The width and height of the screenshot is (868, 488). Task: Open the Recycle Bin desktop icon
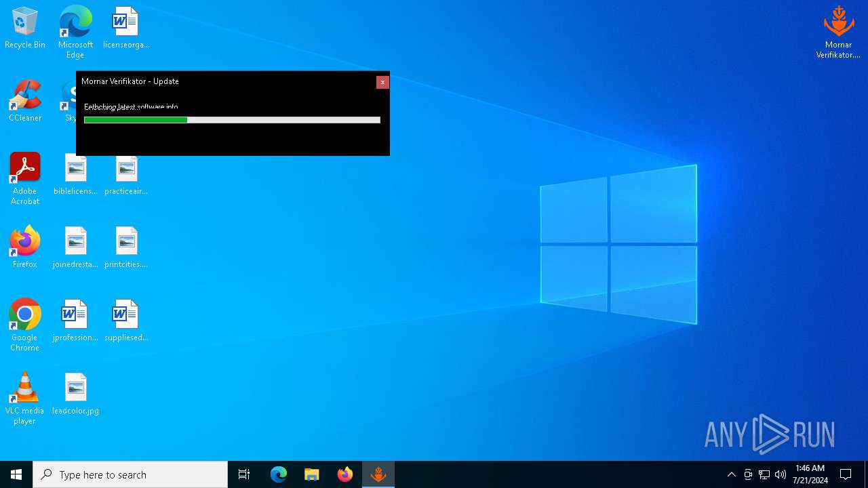[x=25, y=28]
